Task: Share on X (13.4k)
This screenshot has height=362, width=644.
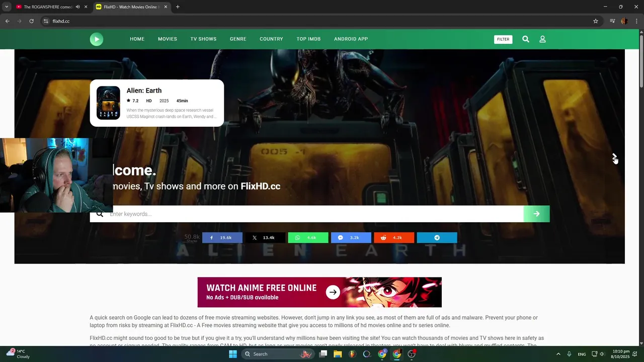Action: pos(265,238)
